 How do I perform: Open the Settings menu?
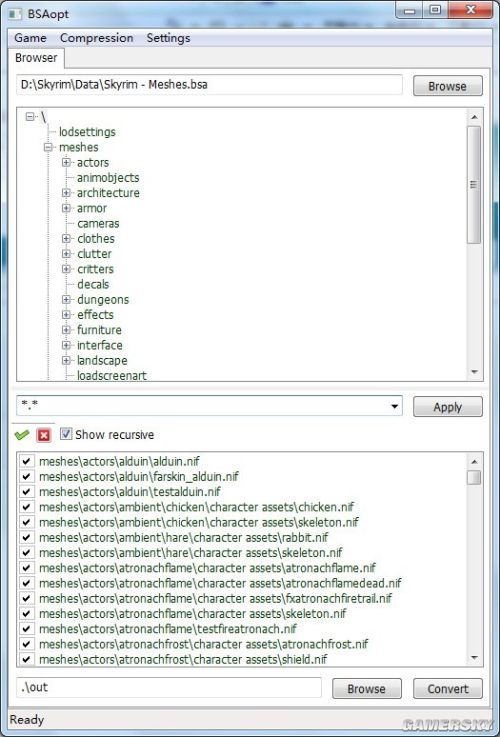click(168, 38)
